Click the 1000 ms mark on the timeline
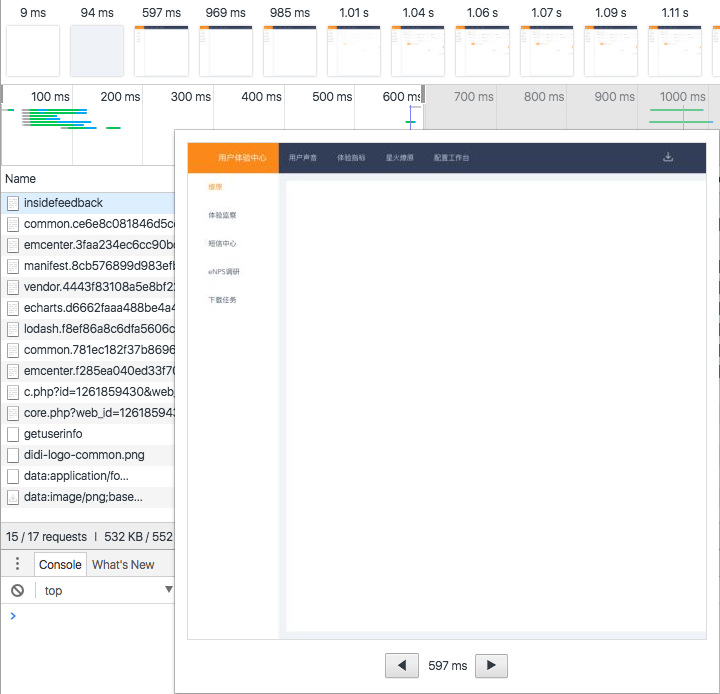Screen dimensions: 720x694 682,97
